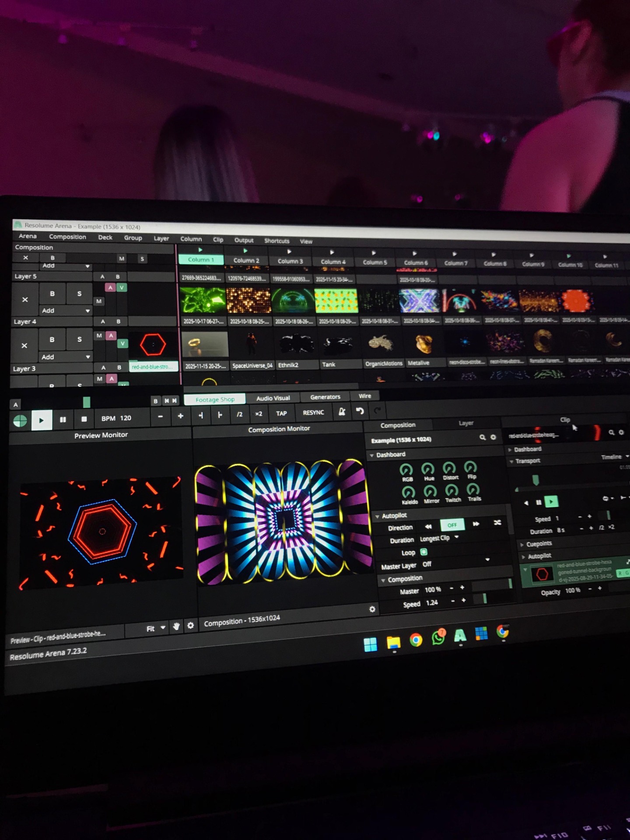630x840 pixels.
Task: Click search icon in Composition panel
Action: [483, 437]
